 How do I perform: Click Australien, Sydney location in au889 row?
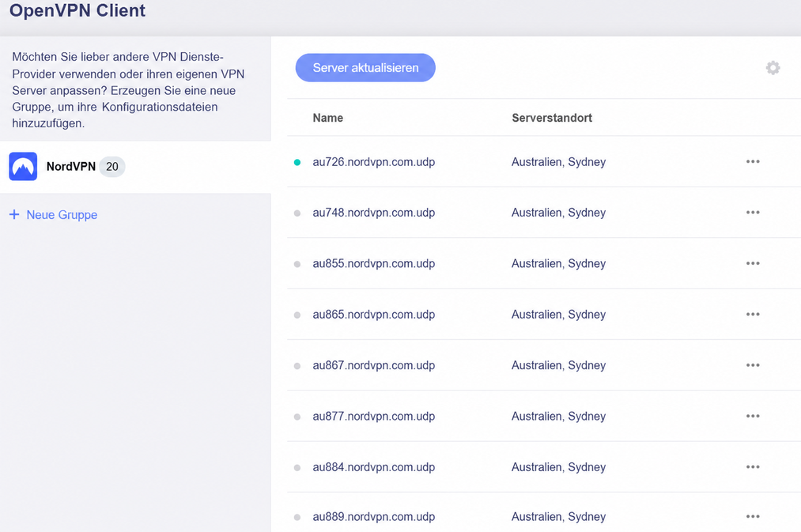pyautogui.click(x=558, y=517)
